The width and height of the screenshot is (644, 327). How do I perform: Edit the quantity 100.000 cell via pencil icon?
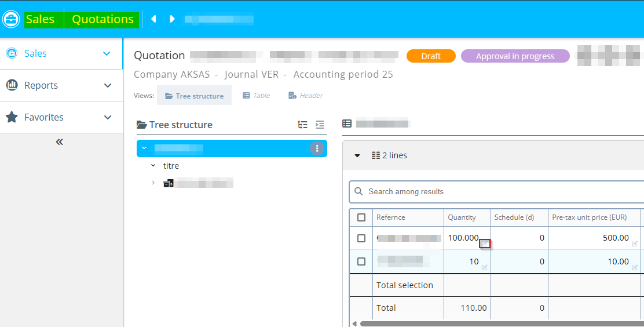click(x=485, y=244)
